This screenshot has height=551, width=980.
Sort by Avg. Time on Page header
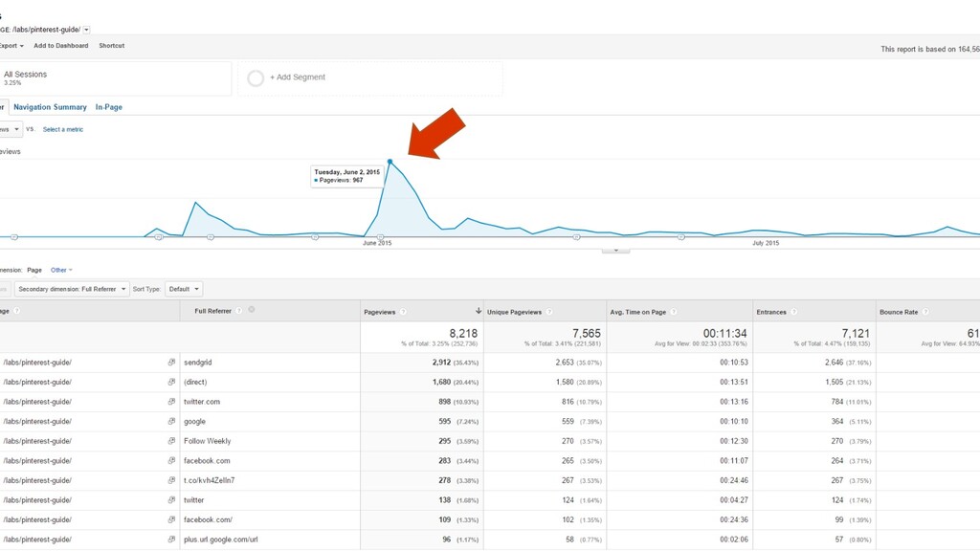click(638, 312)
